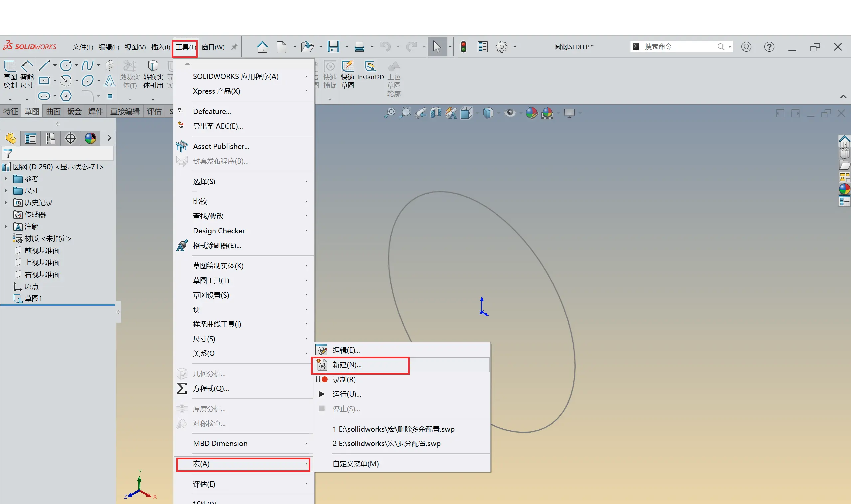
Task: Click the Zoom to Fit magnifier icon
Action: [390, 113]
